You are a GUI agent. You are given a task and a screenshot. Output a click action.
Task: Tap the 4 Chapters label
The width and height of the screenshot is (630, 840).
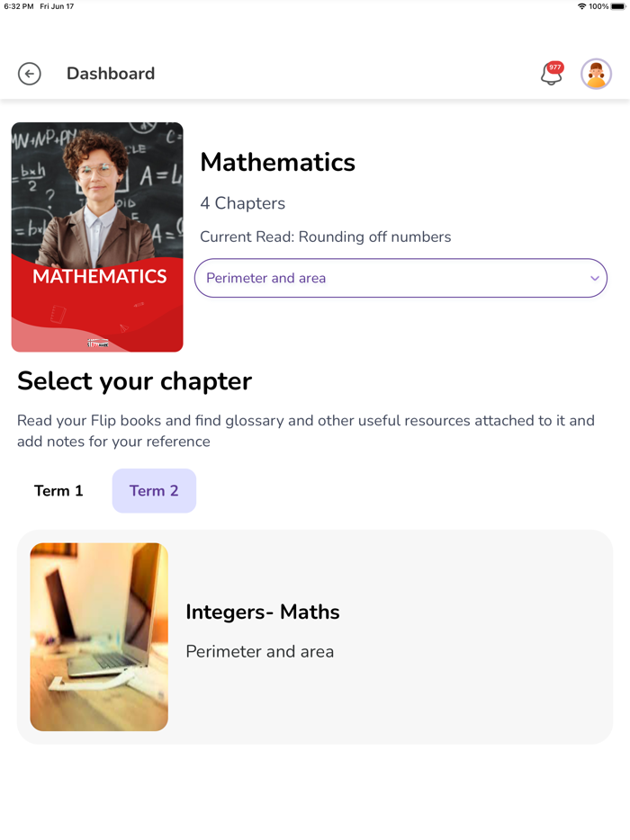[242, 203]
